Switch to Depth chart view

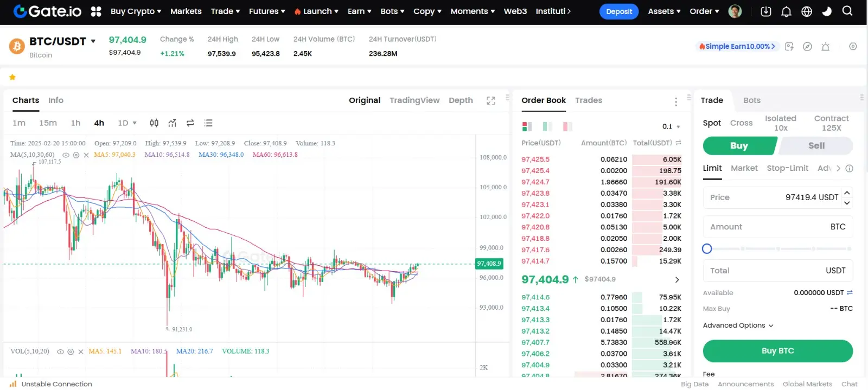461,100
